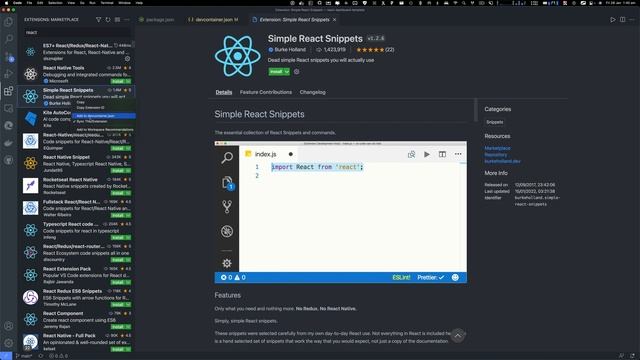This screenshot has height=360, width=640.
Task: Refresh the extensions marketplace list
Action: coord(108,20)
